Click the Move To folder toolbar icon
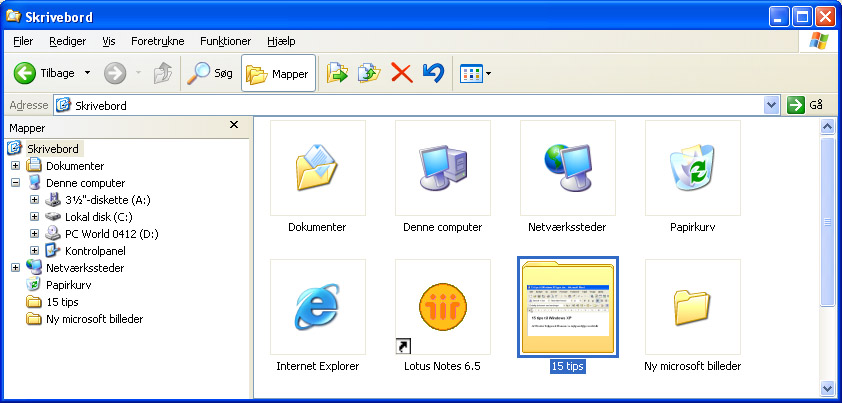Screen dimensions: 842x403 pos(338,73)
